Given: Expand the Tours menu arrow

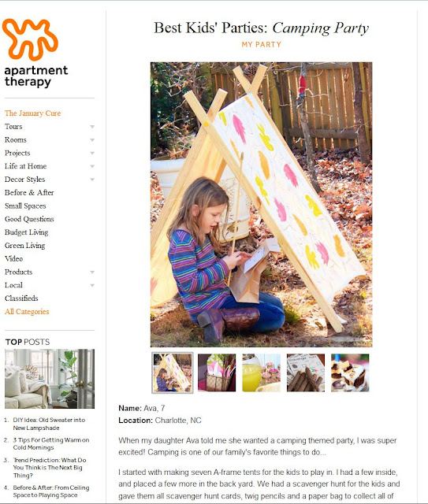Looking at the screenshot, I should 92,127.
